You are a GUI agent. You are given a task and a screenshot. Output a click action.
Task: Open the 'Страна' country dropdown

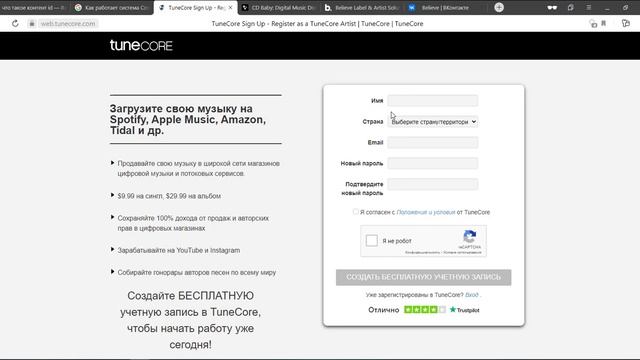[433, 122]
